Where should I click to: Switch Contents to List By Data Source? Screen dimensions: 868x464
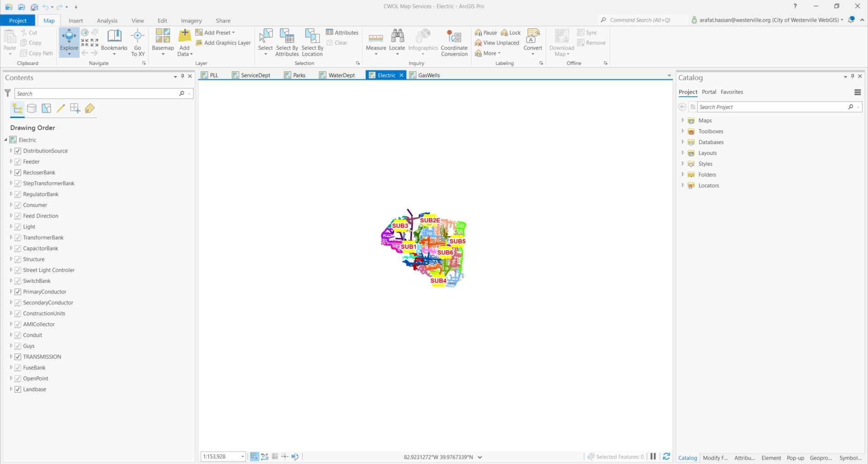coord(32,108)
